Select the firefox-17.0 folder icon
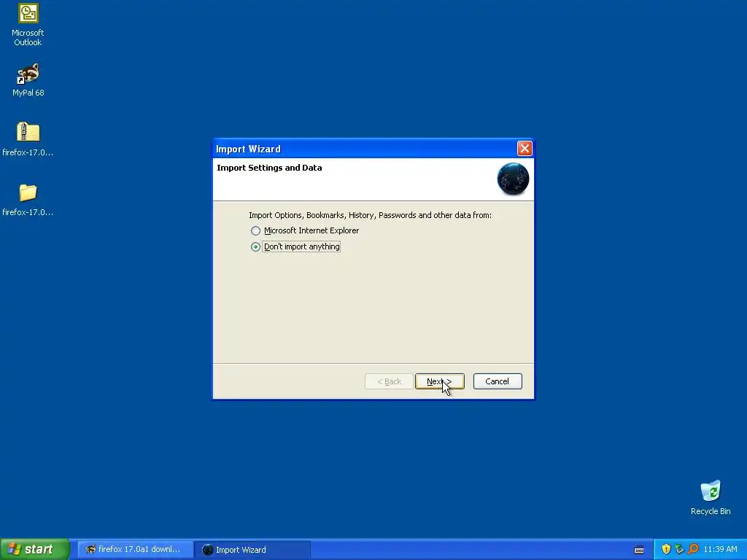Screen dimensions: 747x560 28,200
